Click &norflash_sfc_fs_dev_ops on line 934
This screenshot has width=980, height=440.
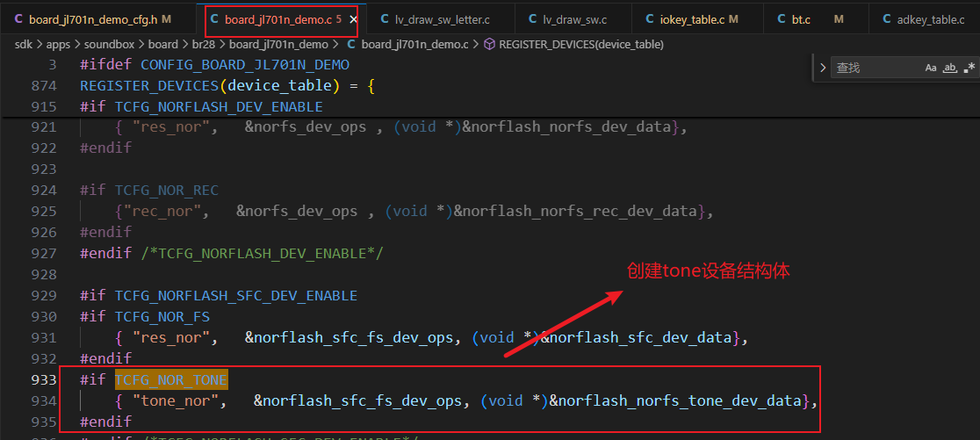pyautogui.click(x=357, y=400)
